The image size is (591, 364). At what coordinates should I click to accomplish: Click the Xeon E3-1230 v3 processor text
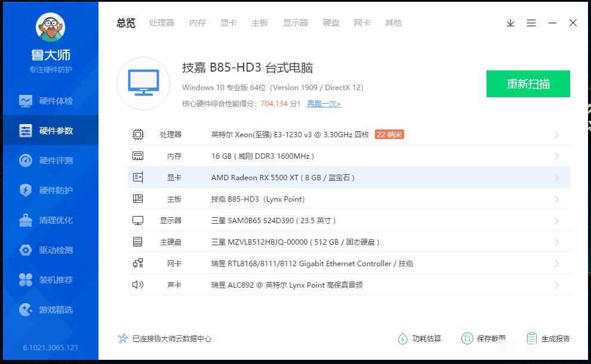(x=290, y=134)
